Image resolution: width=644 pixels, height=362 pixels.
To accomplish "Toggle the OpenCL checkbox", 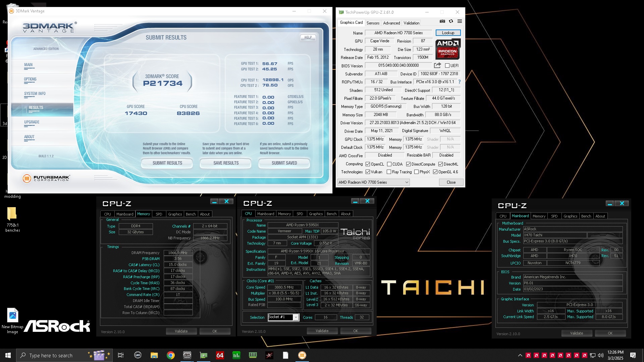I will tap(368, 164).
